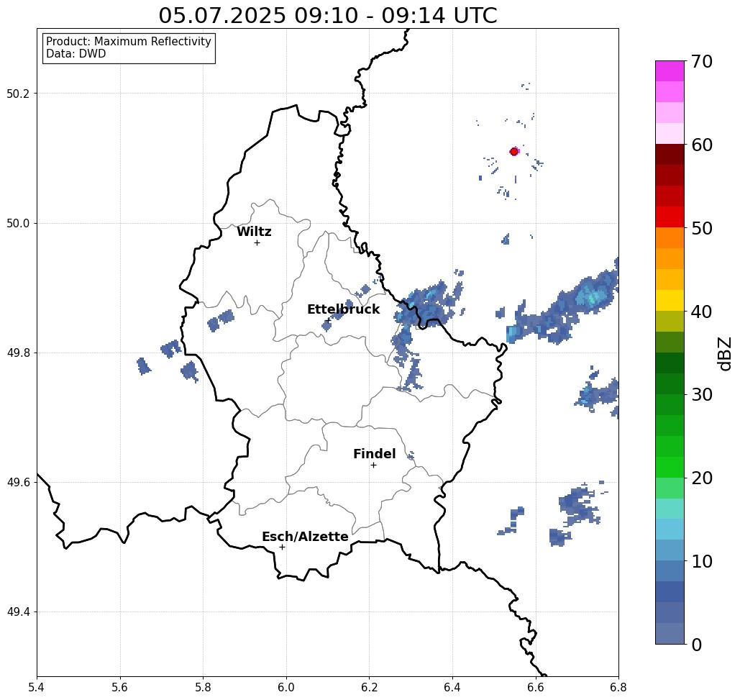Click latitude tick label 50.2
Viewport: 740px width, 700px height.
[18, 94]
